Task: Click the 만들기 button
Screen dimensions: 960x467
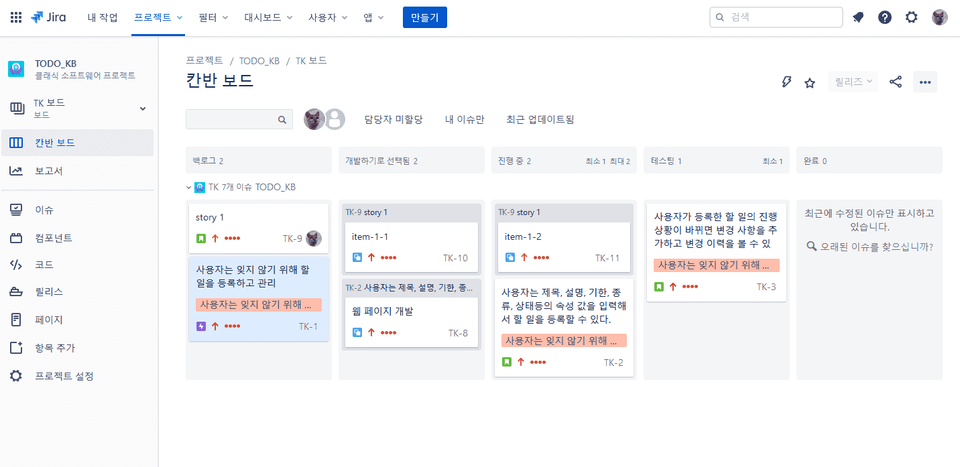Action: pyautogui.click(x=425, y=17)
